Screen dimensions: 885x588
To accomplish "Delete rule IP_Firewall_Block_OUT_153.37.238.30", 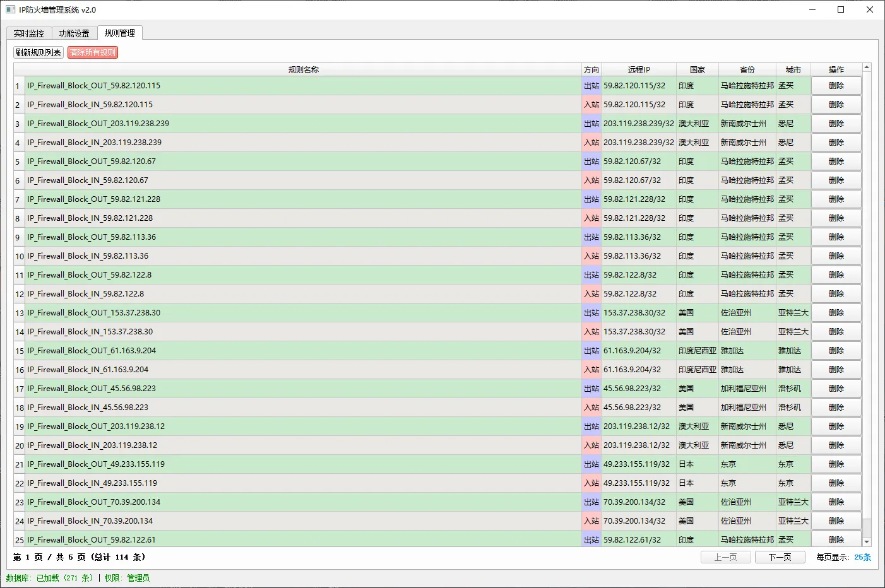I will pyautogui.click(x=836, y=312).
